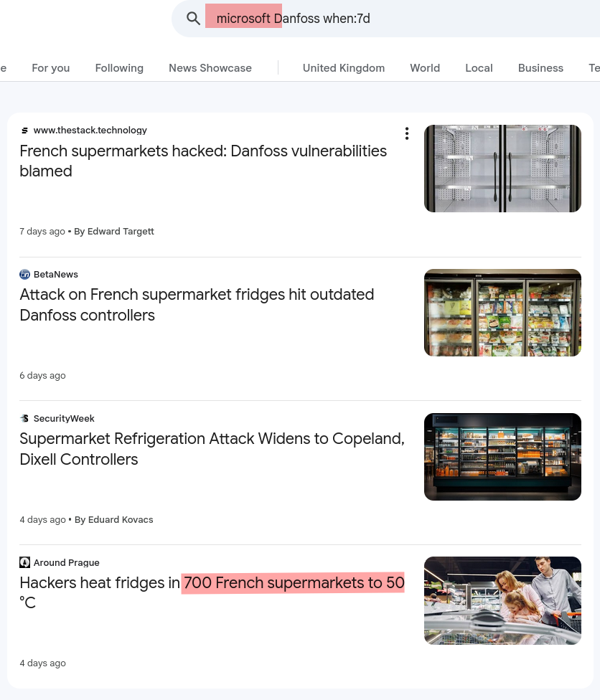Select the United Kingdom tab
Image resolution: width=600 pixels, height=700 pixels.
[344, 68]
